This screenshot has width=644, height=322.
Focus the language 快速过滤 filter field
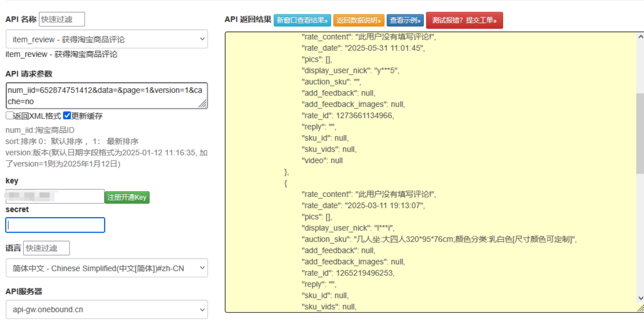coord(46,248)
